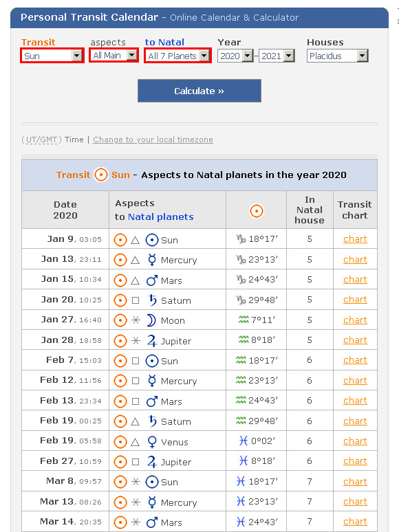Open chart link for Jan 9 transit
Viewport: 399px width, 532px height.
pyautogui.click(x=355, y=239)
